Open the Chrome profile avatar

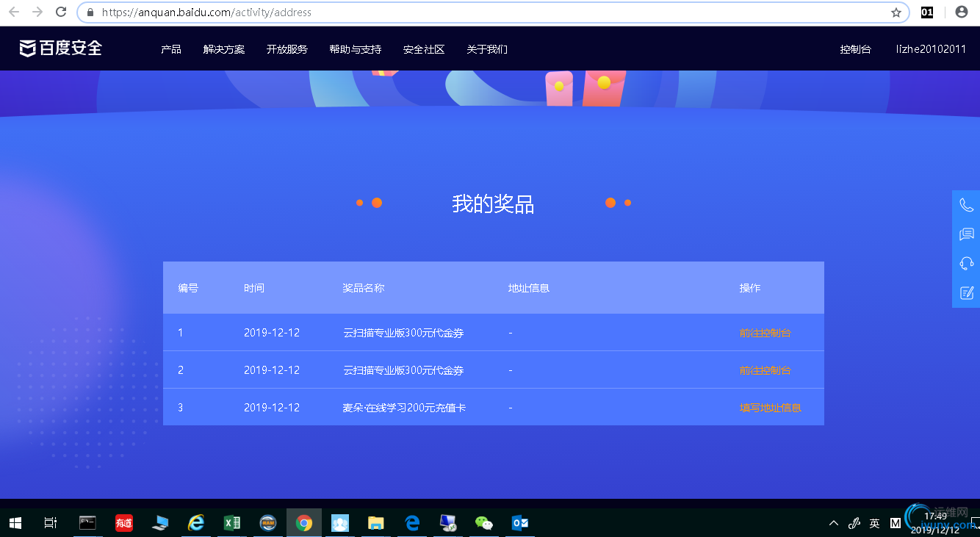pyautogui.click(x=961, y=12)
